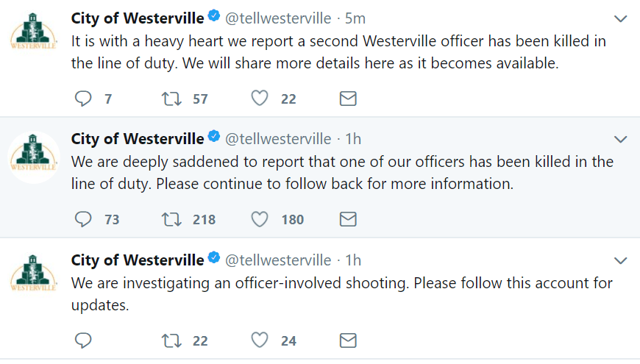Reply to the second officer killed tweet
This screenshot has width=640, height=364.
[83, 99]
